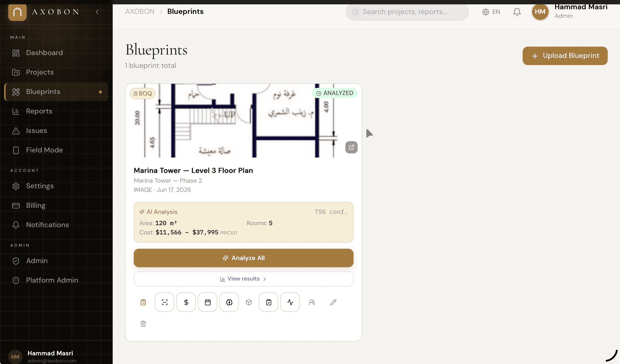620x364 pixels.
Task: Click the Marina Tower — Level 3 Floor Plan title
Action: 193,171
